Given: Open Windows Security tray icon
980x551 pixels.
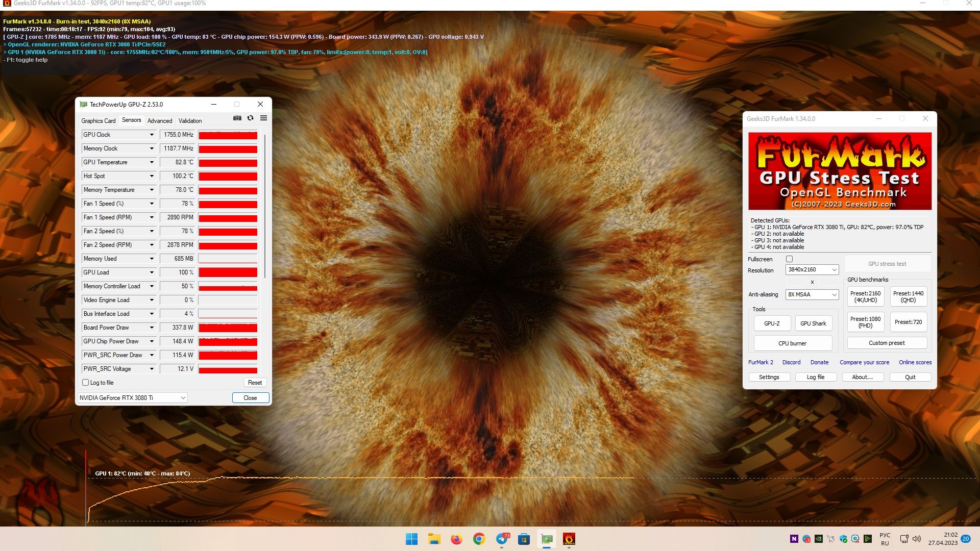Looking at the screenshot, I should pyautogui.click(x=843, y=539).
